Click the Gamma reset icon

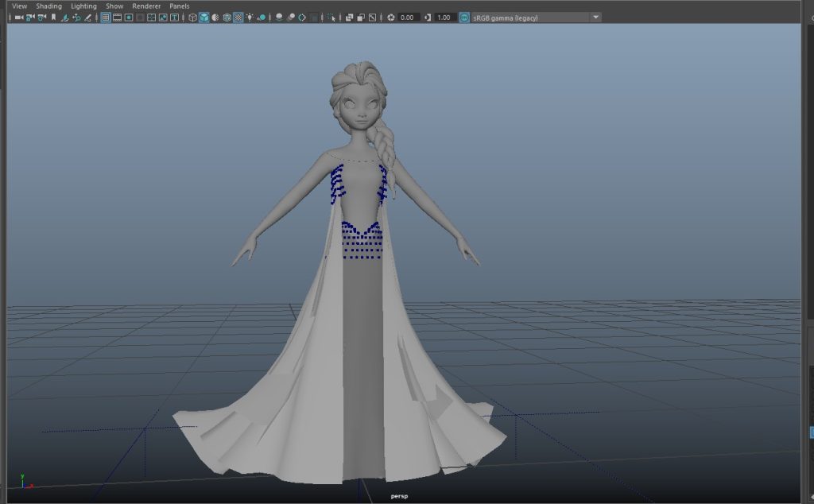428,17
